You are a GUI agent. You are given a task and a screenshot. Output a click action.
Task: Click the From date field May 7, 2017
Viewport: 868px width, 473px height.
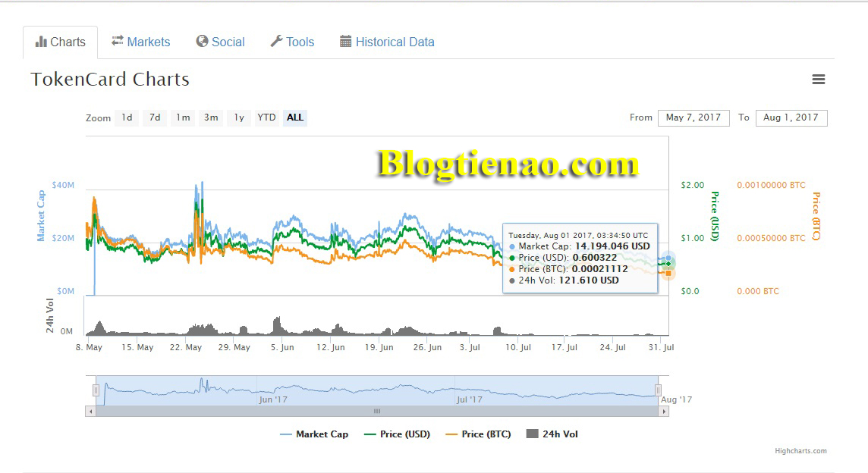[x=693, y=117]
